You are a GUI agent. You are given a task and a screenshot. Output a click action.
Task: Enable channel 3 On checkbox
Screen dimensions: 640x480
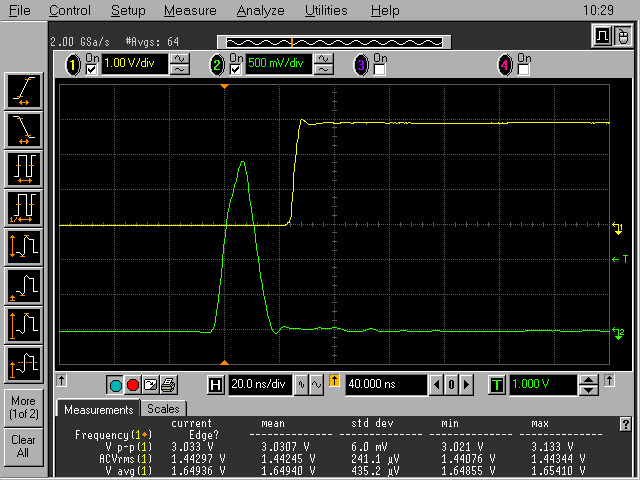point(380,69)
